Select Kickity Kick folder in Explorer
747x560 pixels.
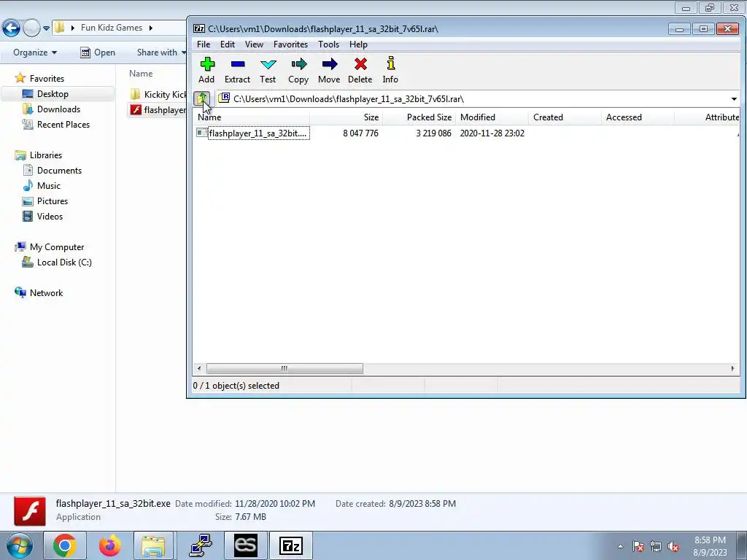point(158,94)
